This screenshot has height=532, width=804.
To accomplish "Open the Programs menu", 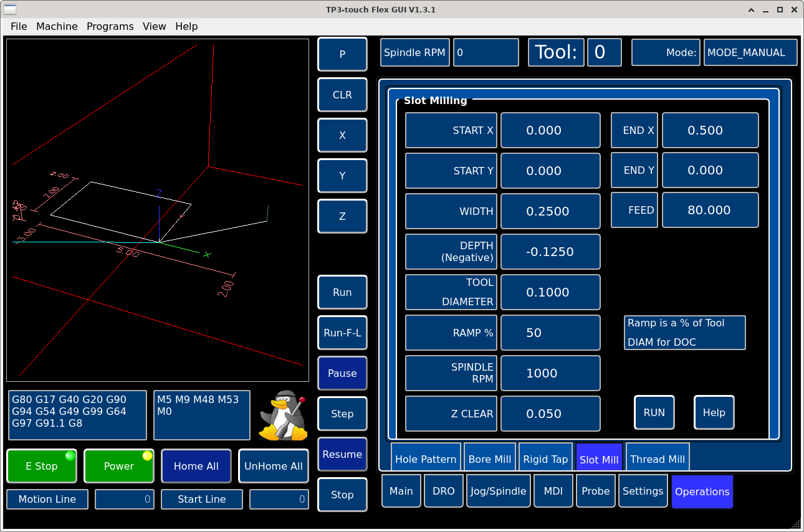I will [110, 26].
